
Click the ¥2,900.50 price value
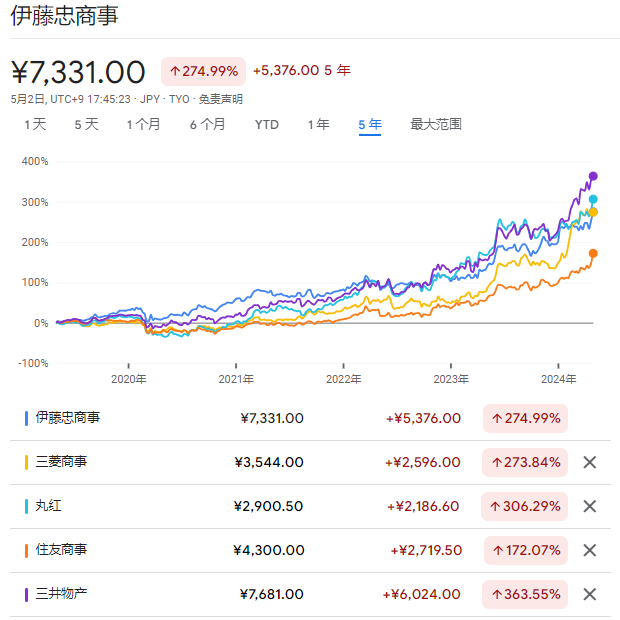tap(268, 506)
